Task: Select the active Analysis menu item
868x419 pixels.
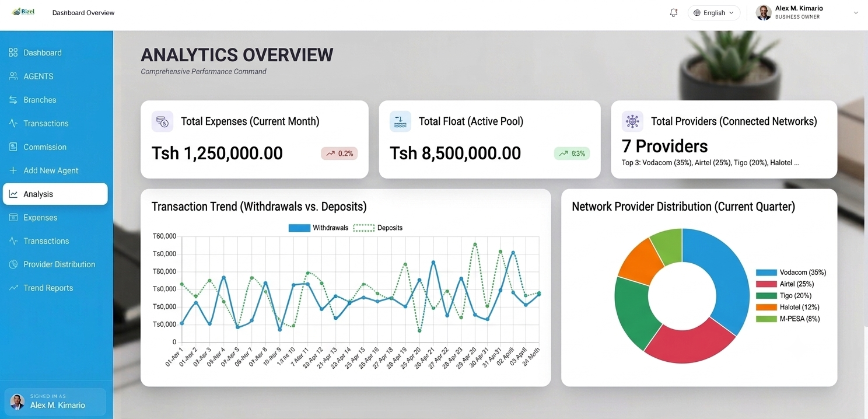Action: point(55,194)
